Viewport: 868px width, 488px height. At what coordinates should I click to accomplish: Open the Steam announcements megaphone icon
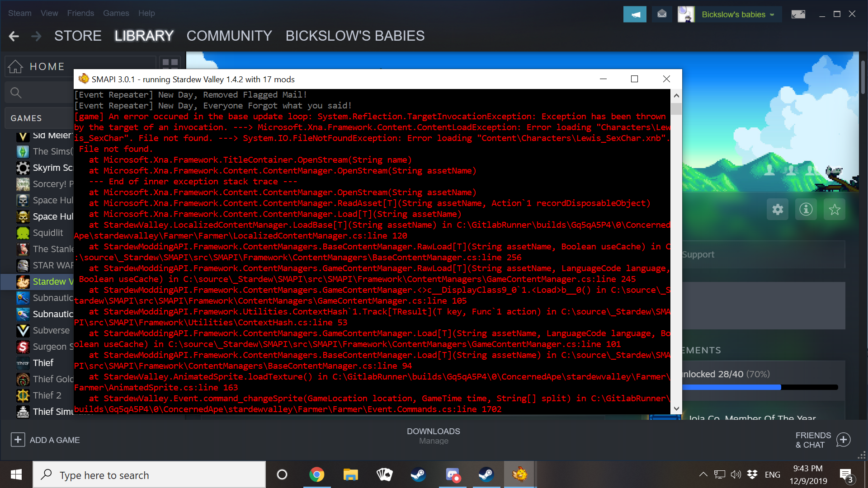(635, 14)
